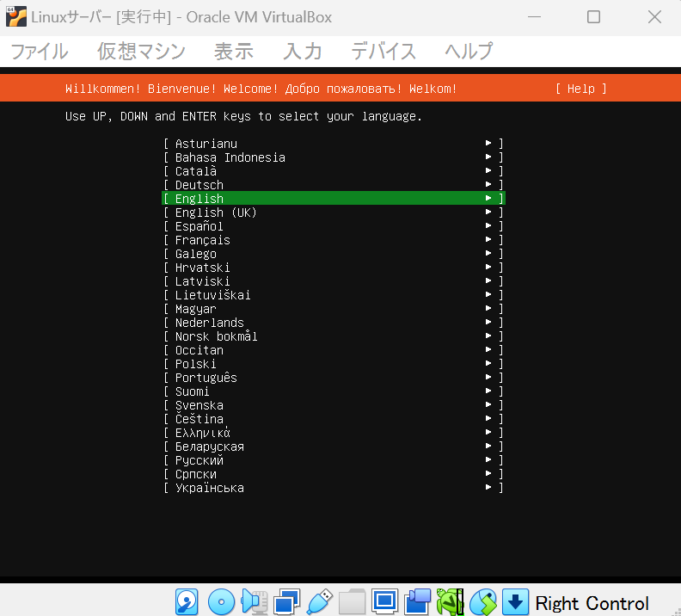Image resolution: width=681 pixels, height=616 pixels.
Task: Select the Português language entry
Action: [333, 378]
